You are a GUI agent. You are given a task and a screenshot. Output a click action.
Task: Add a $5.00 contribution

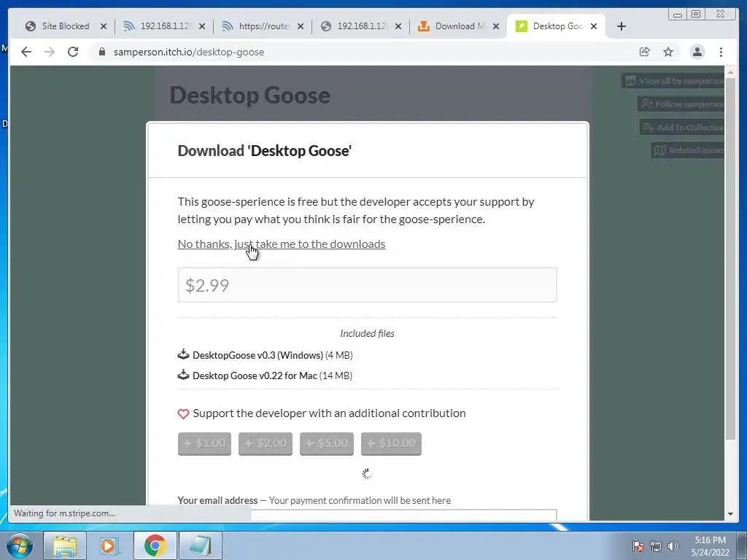click(326, 444)
